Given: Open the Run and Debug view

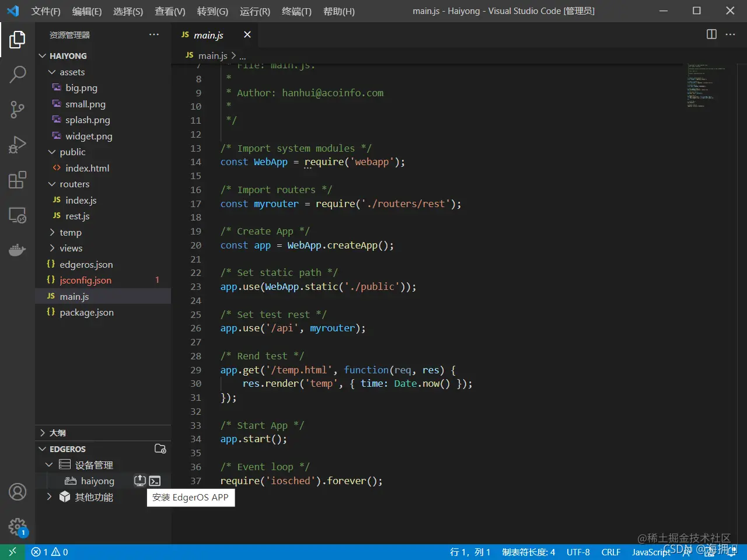Looking at the screenshot, I should [18, 144].
